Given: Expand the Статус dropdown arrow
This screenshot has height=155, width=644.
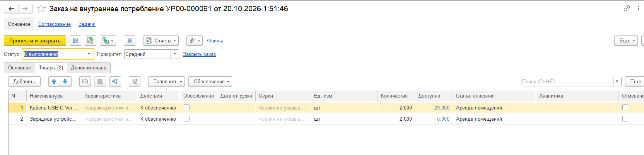Looking at the screenshot, I should coord(89,54).
